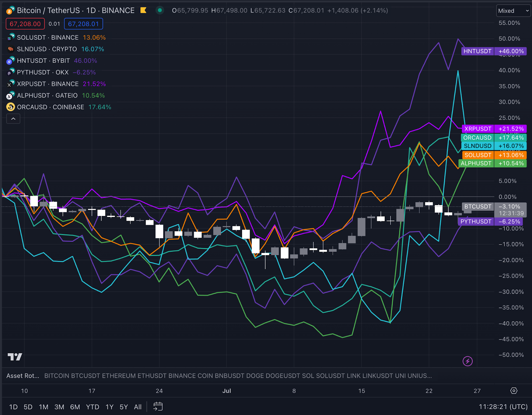
Task: Click the 55.00% level on scale
Action: pos(509,23)
